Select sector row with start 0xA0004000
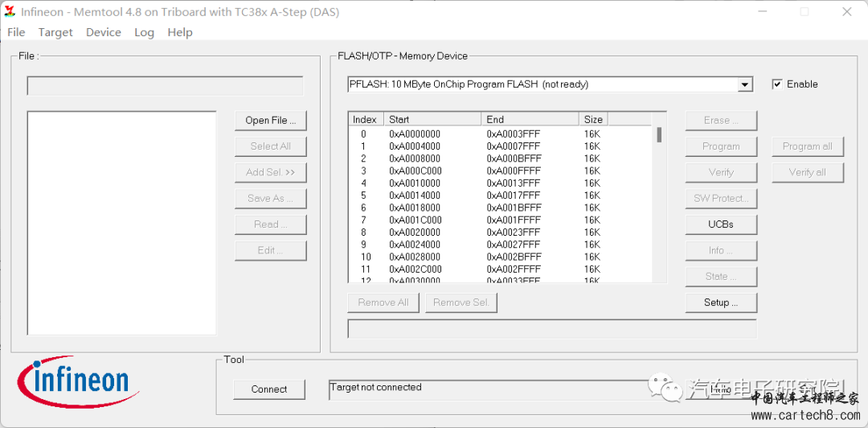Image resolution: width=868 pixels, height=428 pixels. coord(500,146)
